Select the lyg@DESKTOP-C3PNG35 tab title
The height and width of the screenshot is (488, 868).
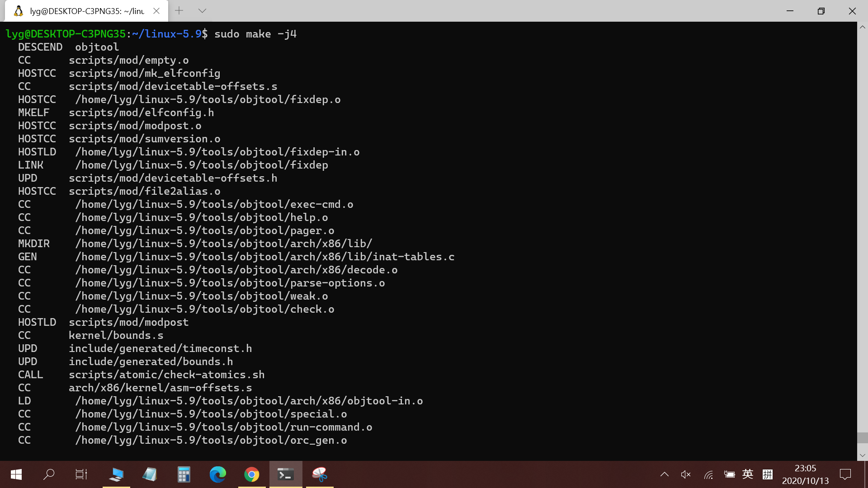click(x=87, y=11)
